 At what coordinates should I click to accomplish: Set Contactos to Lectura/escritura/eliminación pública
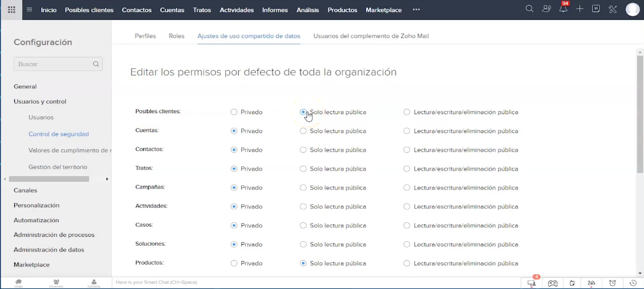click(x=407, y=150)
